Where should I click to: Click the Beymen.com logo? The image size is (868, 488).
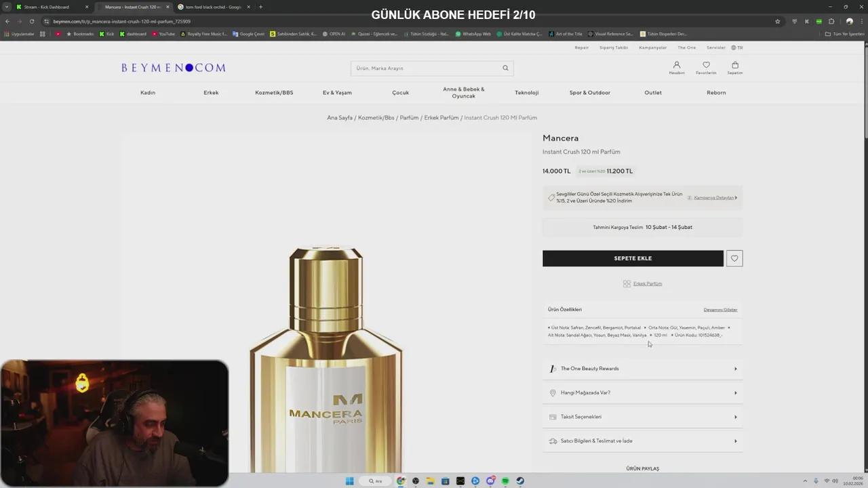tap(174, 68)
